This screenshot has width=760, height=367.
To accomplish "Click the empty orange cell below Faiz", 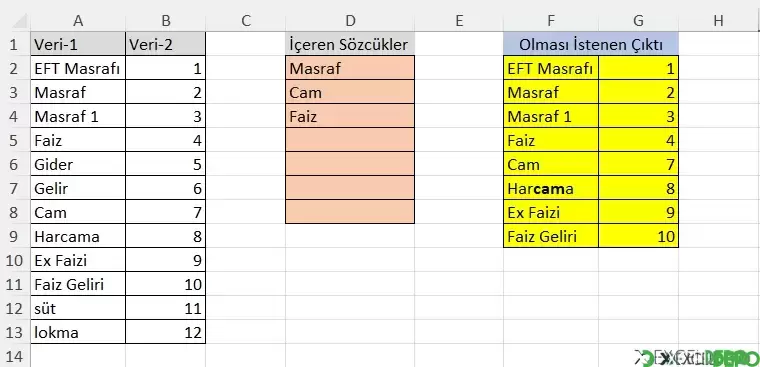I will point(350,140).
